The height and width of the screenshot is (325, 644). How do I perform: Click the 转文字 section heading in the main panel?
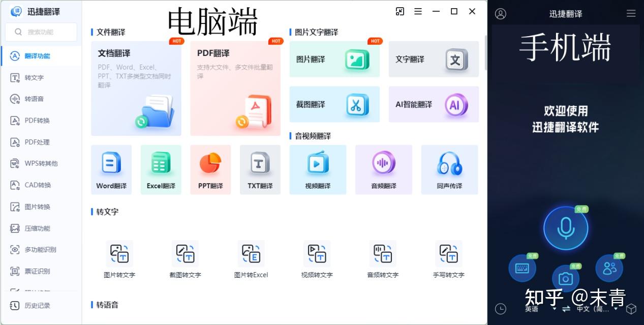tap(107, 212)
